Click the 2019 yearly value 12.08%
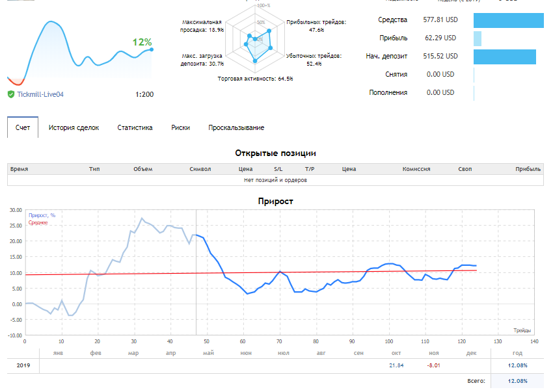Screen dimensions: 553x392 point(517,365)
